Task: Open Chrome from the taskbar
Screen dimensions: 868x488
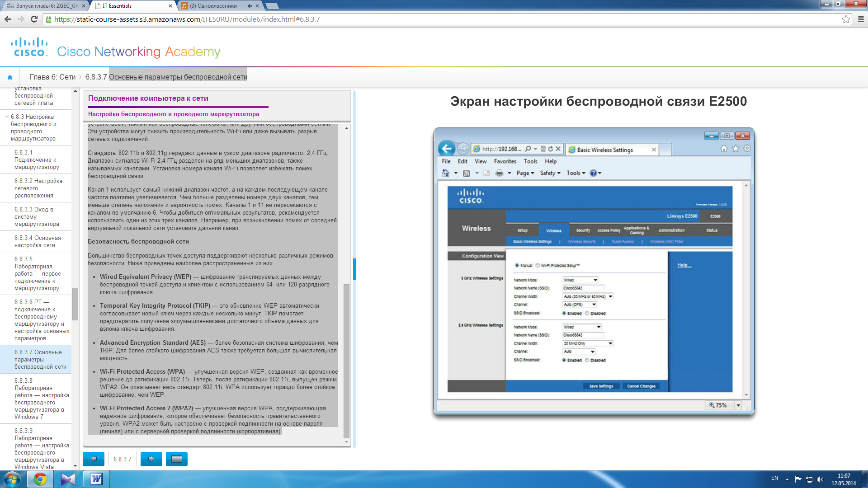Action: pos(40,479)
